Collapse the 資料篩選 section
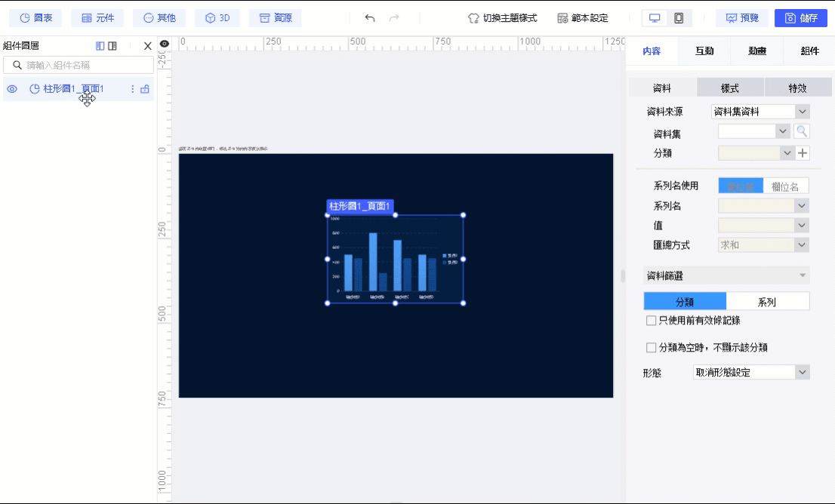This screenshot has height=504, width=835. coord(726,275)
